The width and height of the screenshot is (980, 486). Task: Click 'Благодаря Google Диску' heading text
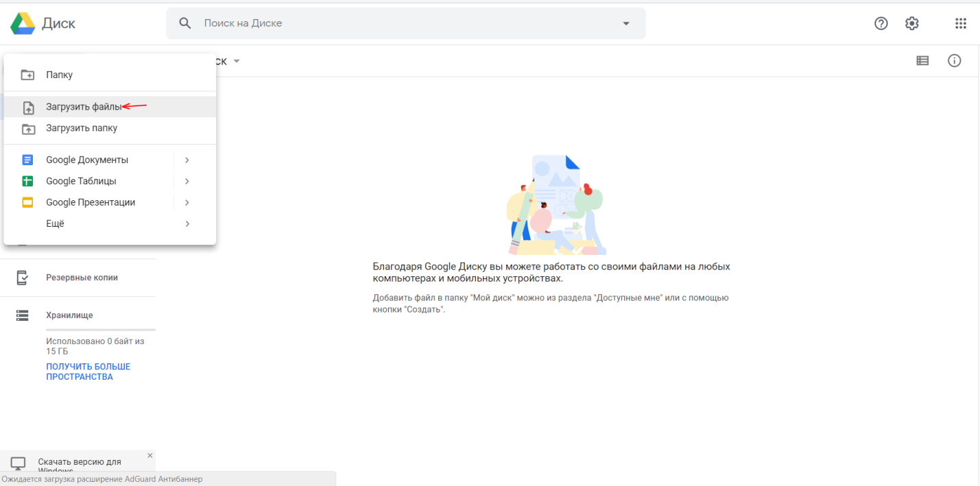551,272
